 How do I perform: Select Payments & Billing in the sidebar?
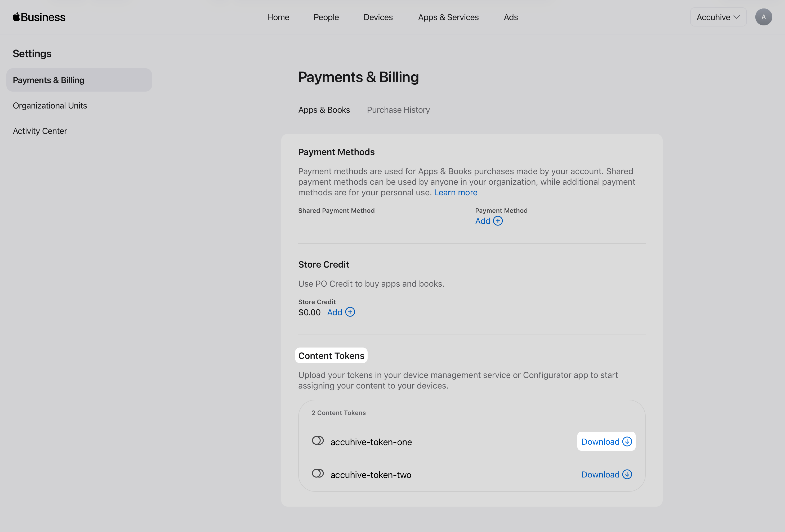(79, 80)
